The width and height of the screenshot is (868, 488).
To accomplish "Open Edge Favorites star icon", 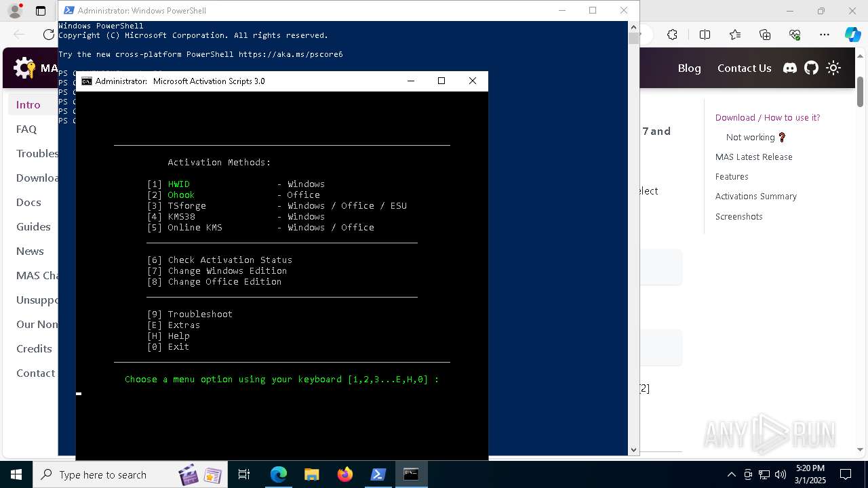I will [735, 35].
